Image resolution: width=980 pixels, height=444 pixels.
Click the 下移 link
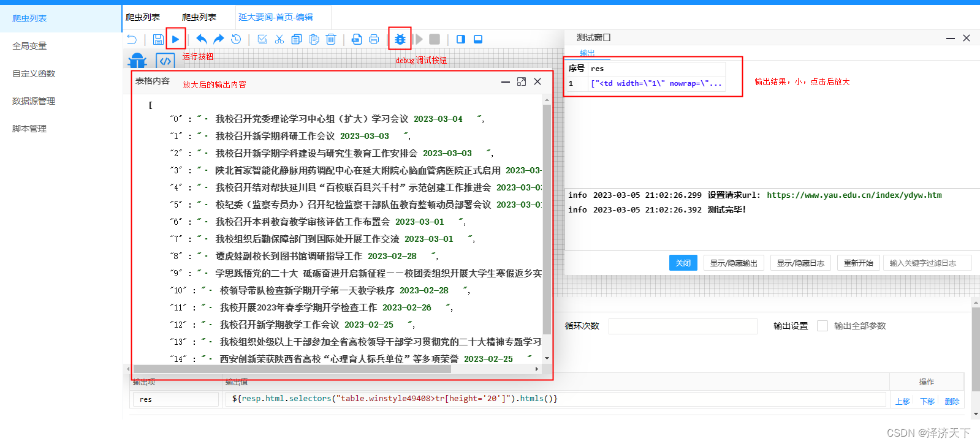point(927,402)
